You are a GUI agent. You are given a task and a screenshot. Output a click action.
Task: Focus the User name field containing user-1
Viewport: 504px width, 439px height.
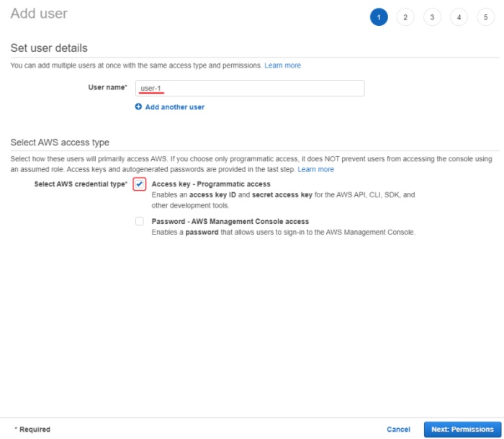click(x=249, y=88)
